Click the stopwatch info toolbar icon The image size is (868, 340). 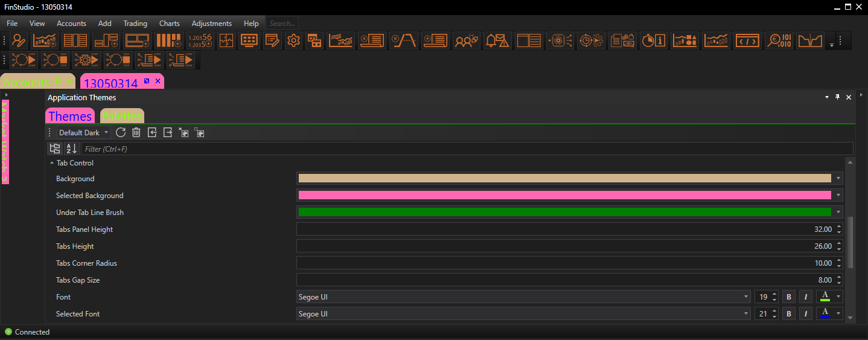pyautogui.click(x=653, y=40)
